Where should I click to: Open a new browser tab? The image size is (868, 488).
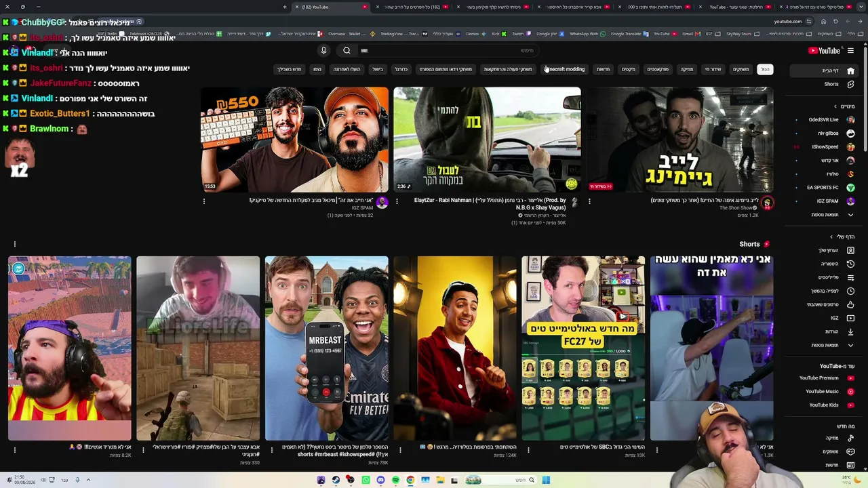[285, 7]
